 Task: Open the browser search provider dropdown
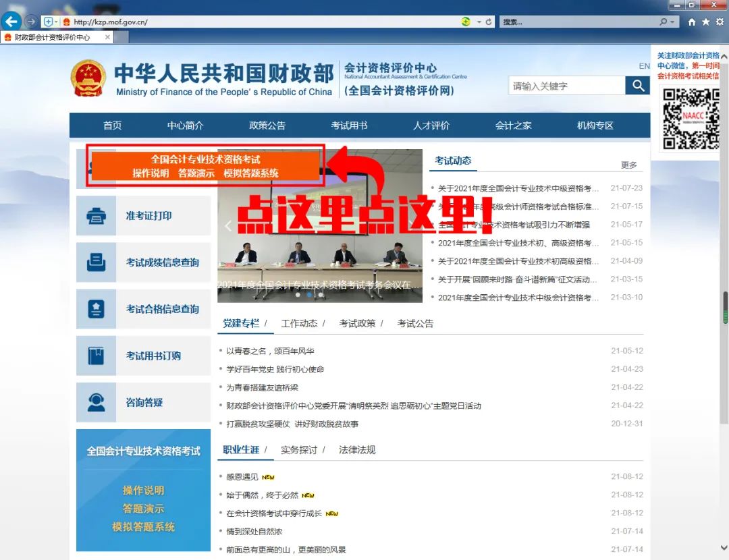(x=672, y=22)
